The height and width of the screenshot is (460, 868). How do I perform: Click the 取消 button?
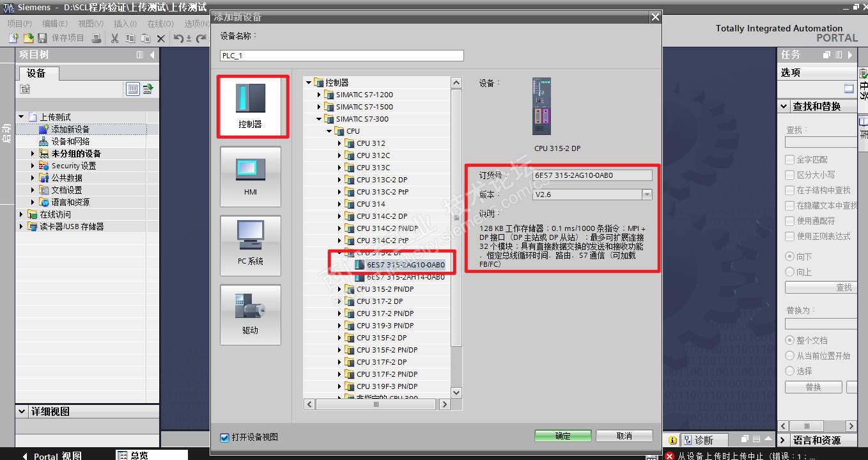pos(624,436)
